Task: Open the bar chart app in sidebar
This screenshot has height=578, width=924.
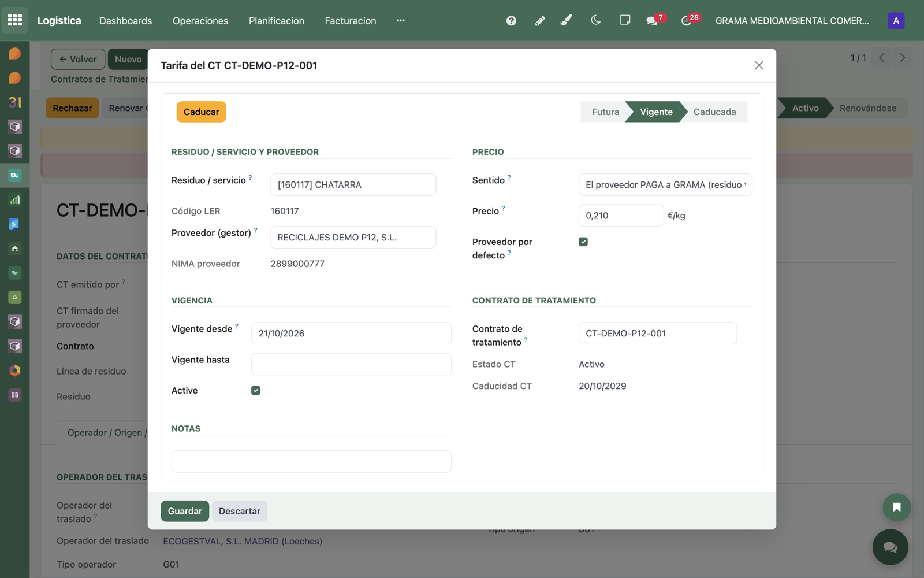Action: click(15, 200)
